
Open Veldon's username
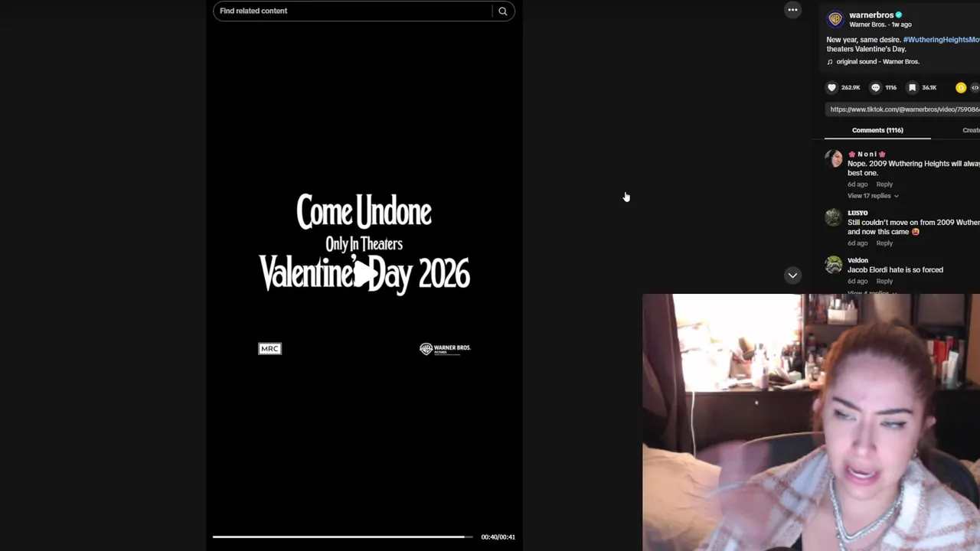coord(857,260)
